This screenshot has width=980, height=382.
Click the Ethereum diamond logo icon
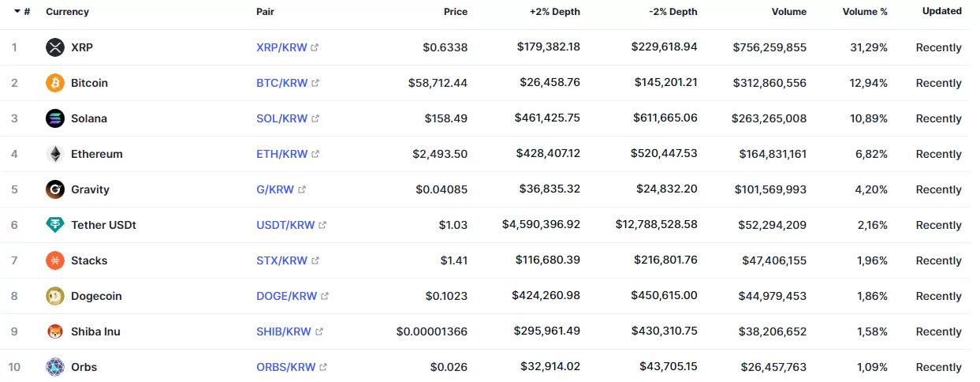click(x=55, y=154)
